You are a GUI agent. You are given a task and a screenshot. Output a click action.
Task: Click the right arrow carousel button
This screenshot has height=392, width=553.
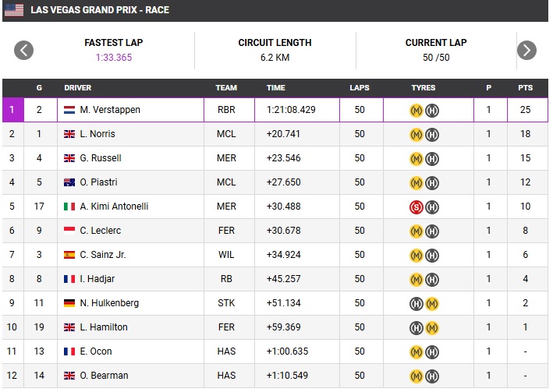(x=527, y=51)
